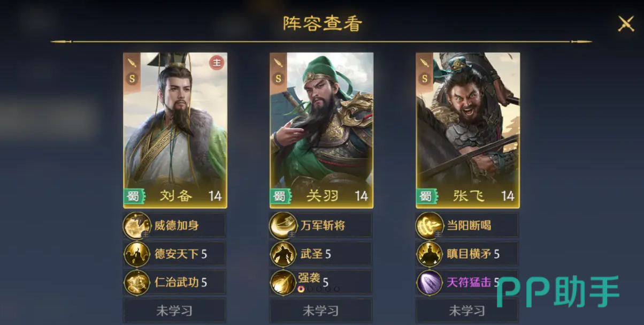
Task: Select the 仁治武功 skill icon
Action: (137, 282)
